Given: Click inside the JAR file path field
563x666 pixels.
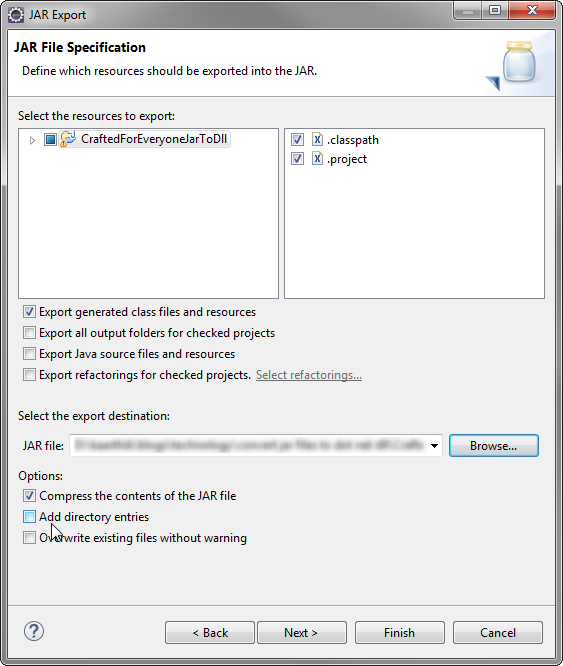Looking at the screenshot, I should click(x=251, y=446).
